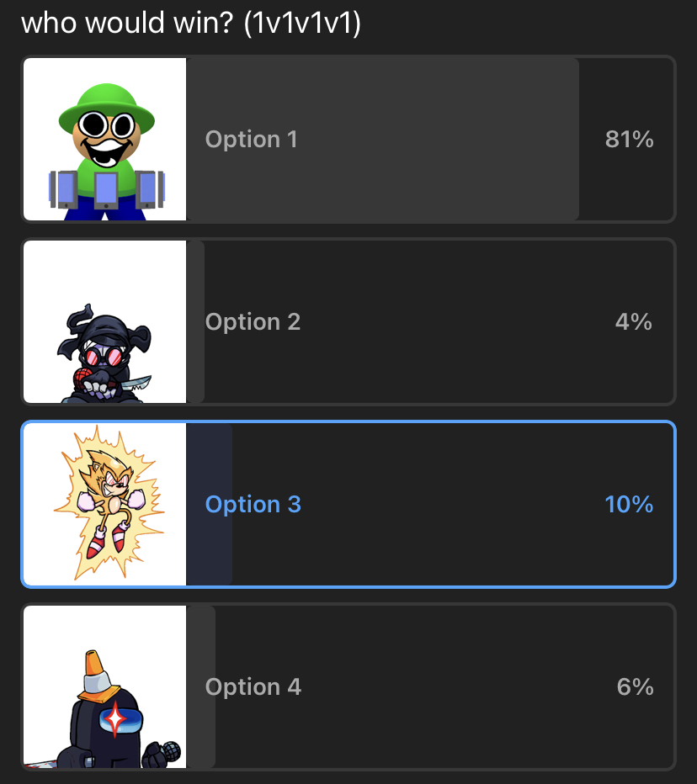
Task: Click the 6% result value
Action: [635, 687]
